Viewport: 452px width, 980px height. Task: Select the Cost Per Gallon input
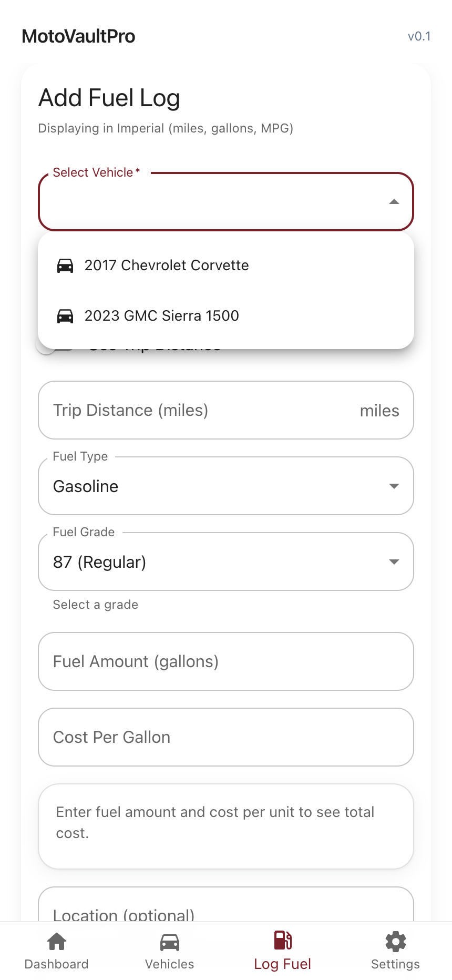click(226, 737)
